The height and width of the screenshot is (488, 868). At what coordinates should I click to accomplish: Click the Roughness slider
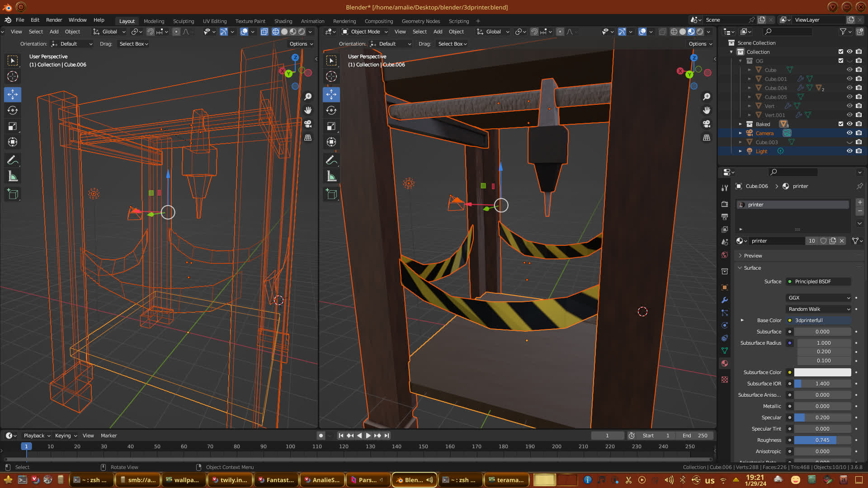(822, 440)
